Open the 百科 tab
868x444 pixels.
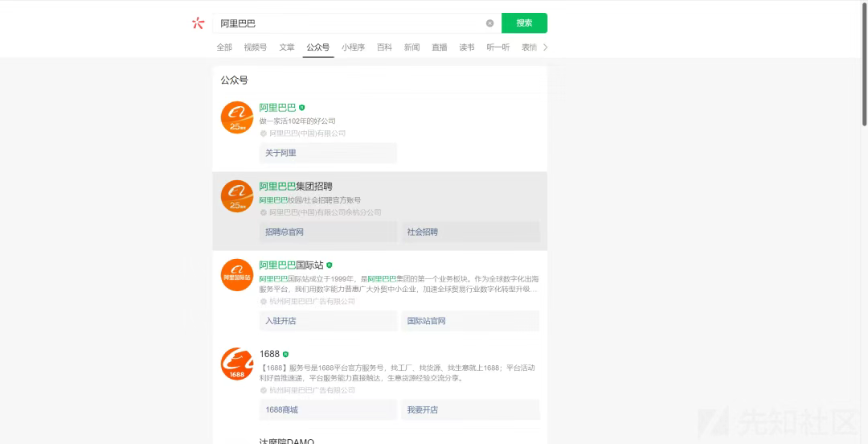pyautogui.click(x=384, y=47)
